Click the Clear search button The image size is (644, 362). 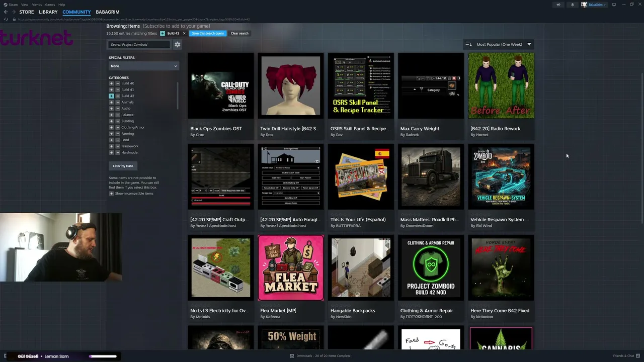239,33
